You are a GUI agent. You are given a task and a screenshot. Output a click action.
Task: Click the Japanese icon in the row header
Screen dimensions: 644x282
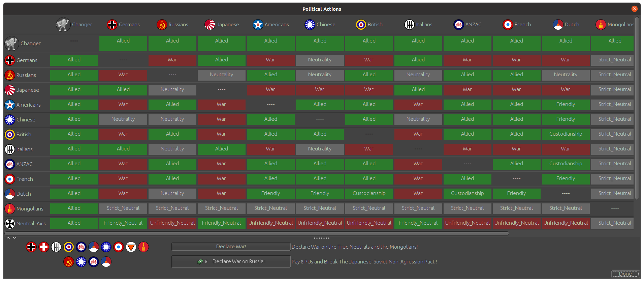10,90
